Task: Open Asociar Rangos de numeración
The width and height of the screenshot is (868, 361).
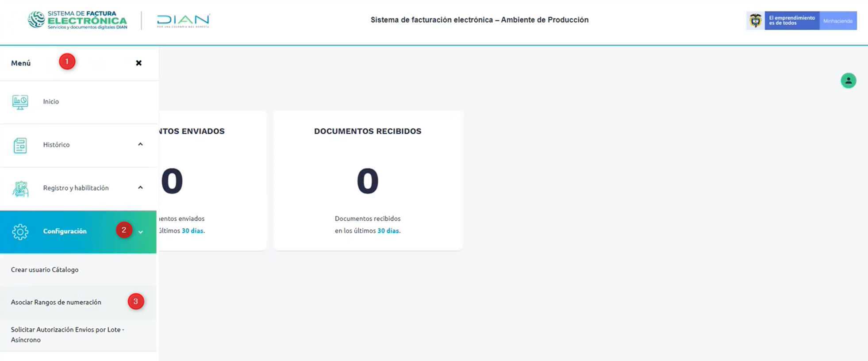Action: (x=56, y=302)
